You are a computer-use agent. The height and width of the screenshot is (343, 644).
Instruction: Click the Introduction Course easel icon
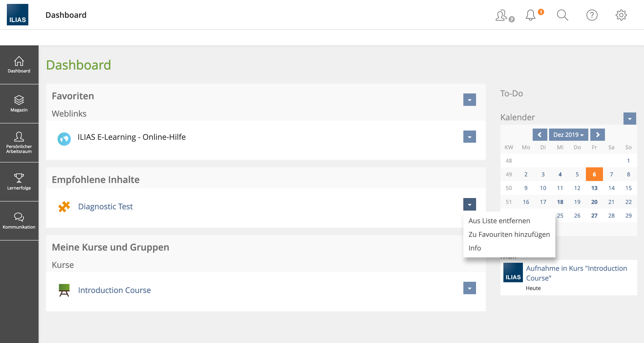64,290
